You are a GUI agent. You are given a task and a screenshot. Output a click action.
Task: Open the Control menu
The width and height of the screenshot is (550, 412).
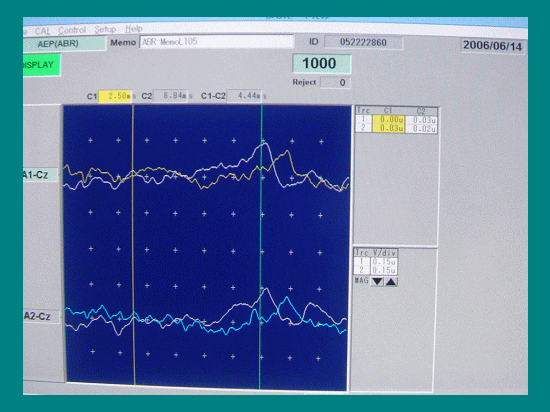pyautogui.click(x=72, y=30)
